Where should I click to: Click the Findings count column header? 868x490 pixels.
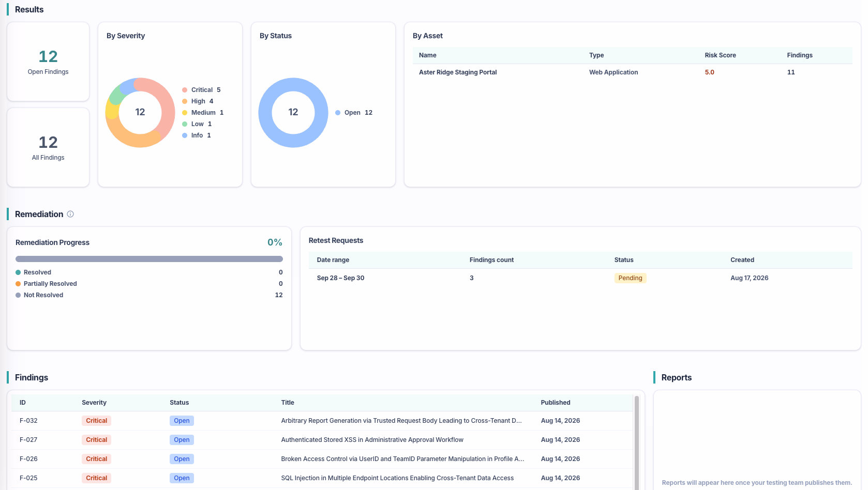(491, 260)
